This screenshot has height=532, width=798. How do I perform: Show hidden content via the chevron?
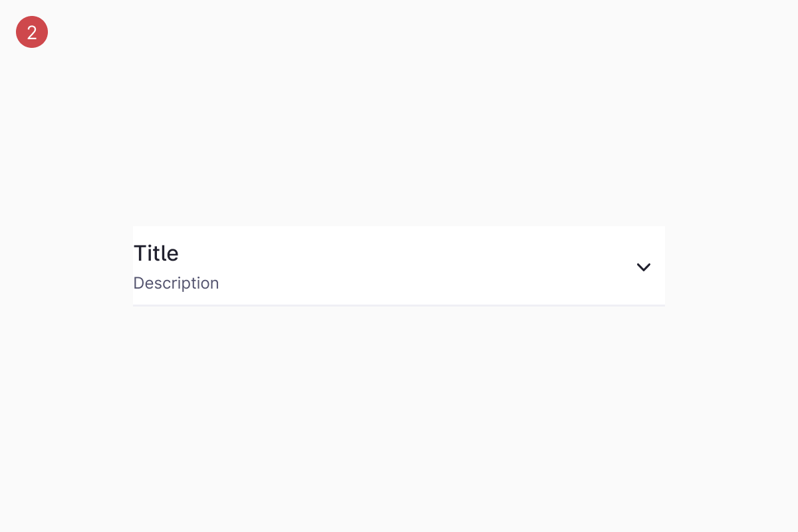click(x=643, y=267)
